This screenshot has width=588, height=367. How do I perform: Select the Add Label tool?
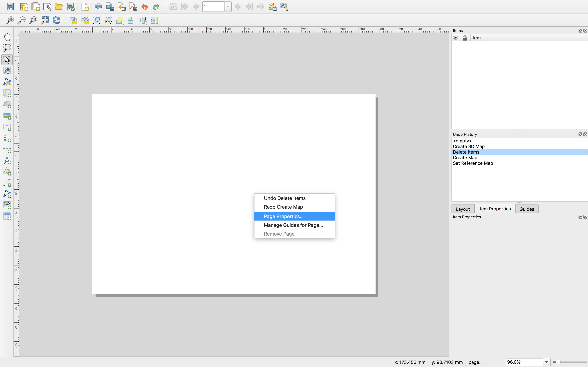[x=7, y=127]
